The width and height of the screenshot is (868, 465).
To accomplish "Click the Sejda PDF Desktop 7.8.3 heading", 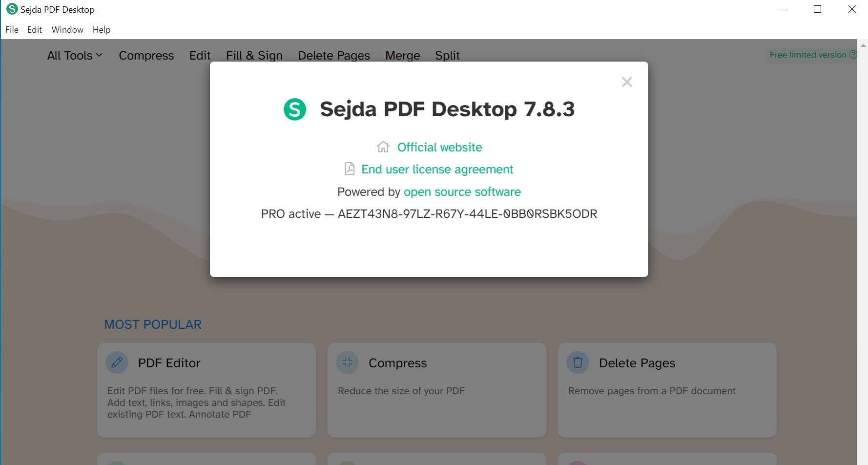I will [x=447, y=109].
